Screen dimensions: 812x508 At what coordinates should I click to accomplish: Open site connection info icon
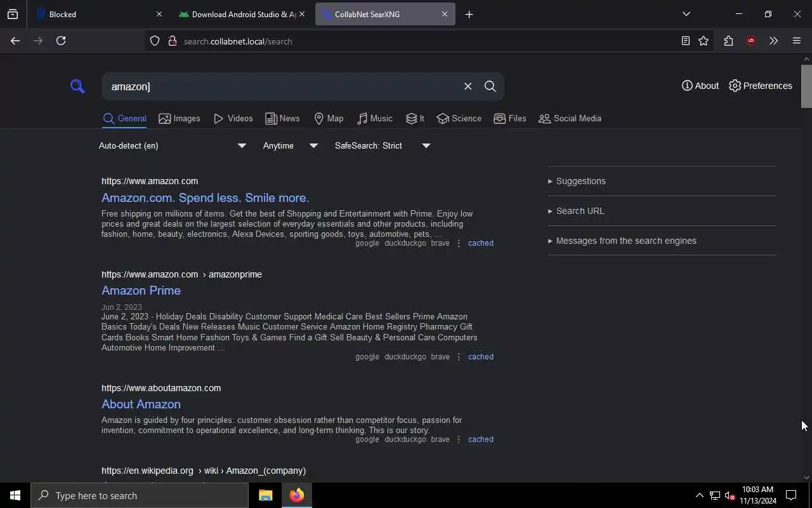(x=172, y=41)
